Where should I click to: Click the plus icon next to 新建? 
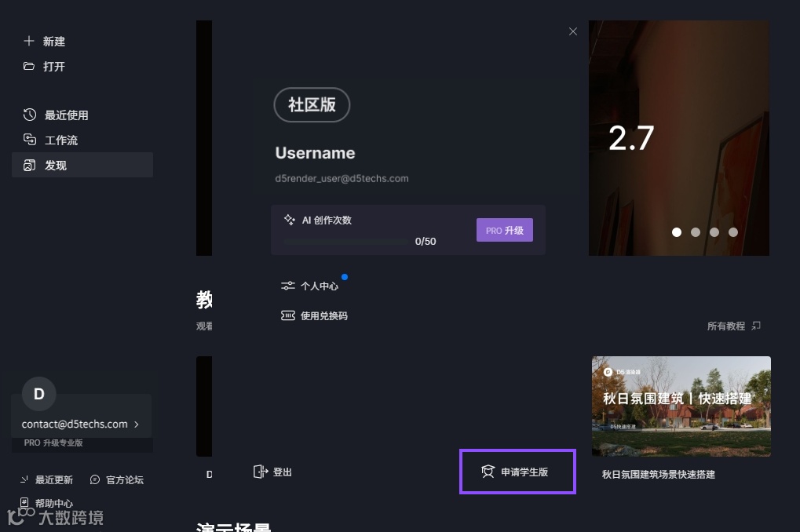click(x=29, y=41)
